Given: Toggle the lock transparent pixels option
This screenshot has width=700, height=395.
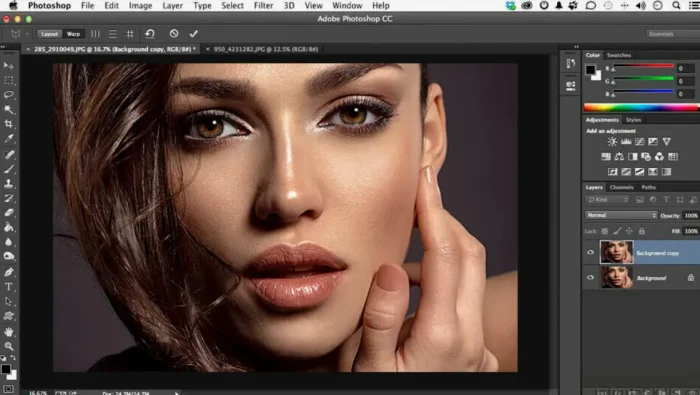Looking at the screenshot, I should point(604,231).
